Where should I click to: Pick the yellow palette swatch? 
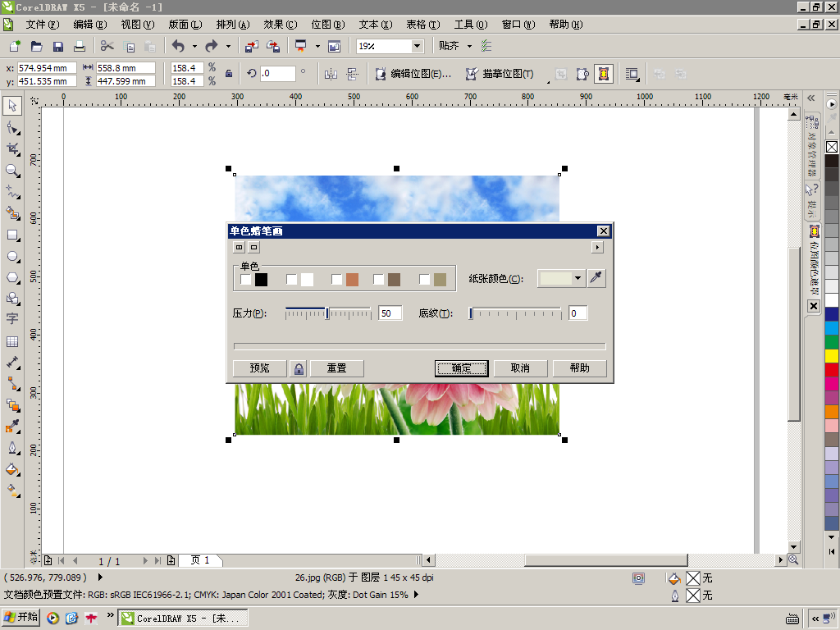[832, 356]
